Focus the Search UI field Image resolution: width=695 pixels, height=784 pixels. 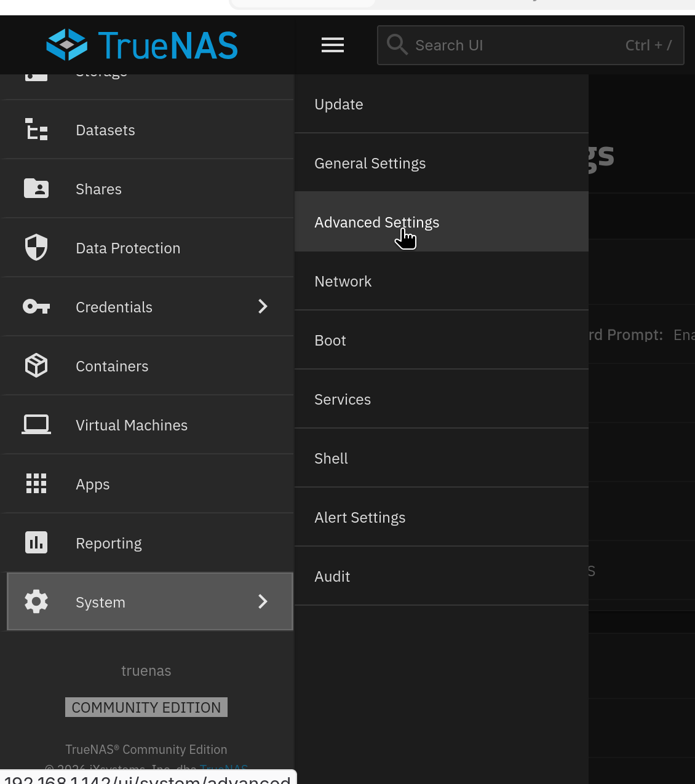coord(531,45)
